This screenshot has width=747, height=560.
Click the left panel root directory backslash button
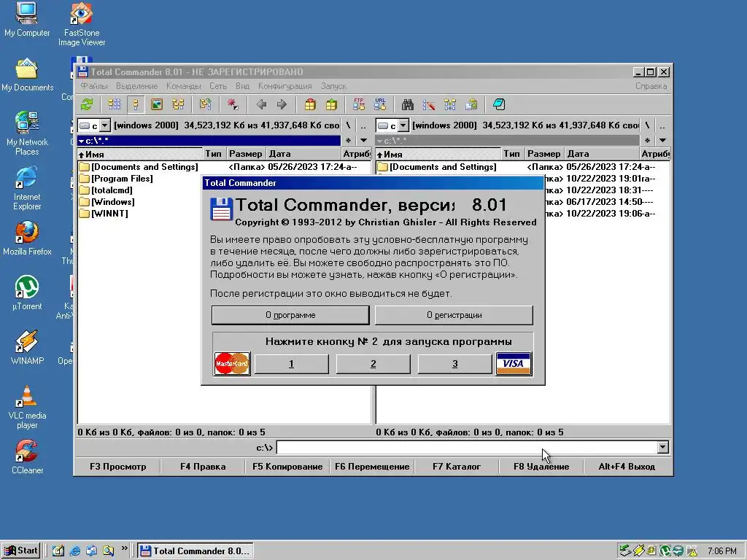point(348,125)
